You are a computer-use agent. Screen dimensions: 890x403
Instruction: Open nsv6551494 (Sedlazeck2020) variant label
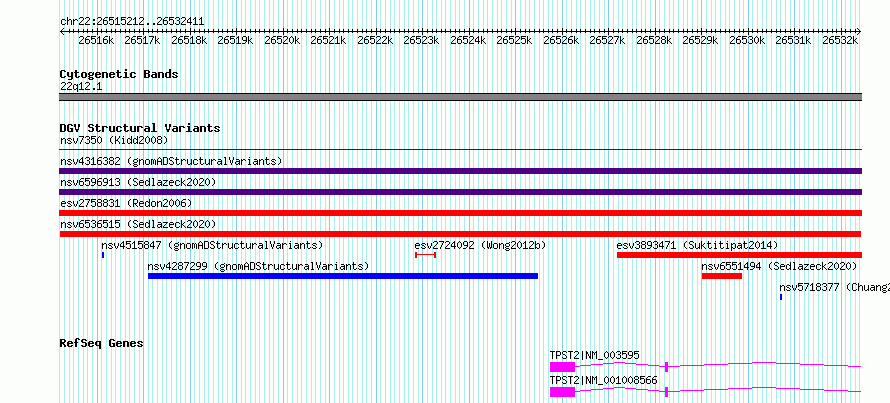point(779,266)
